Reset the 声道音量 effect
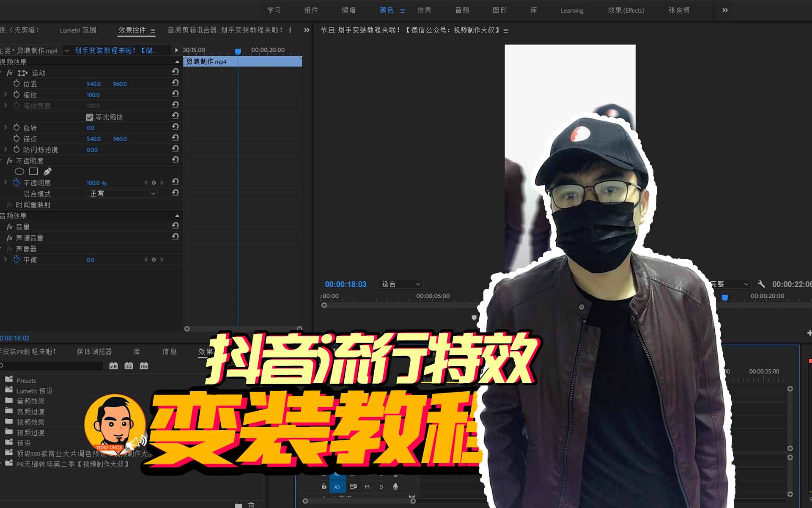 pyautogui.click(x=175, y=237)
